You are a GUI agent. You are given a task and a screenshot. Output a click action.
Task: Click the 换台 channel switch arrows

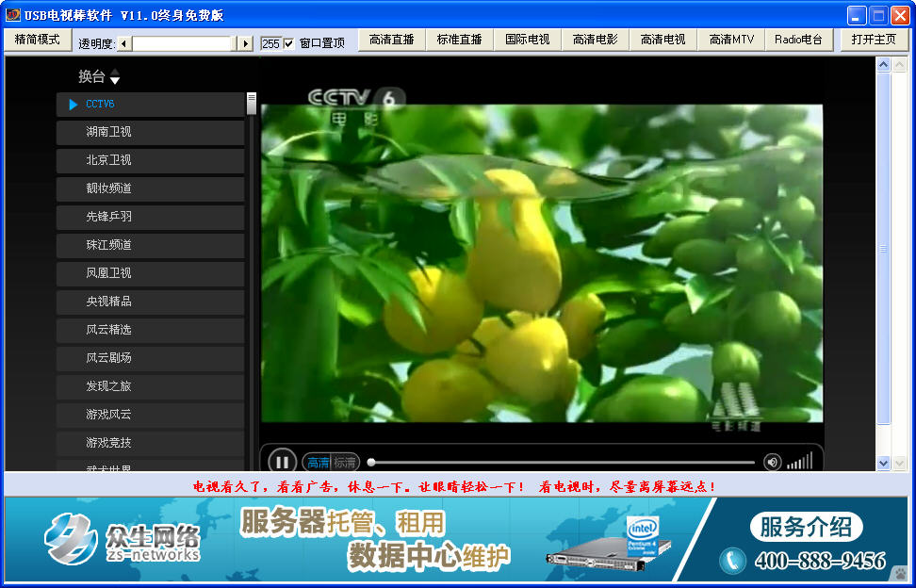click(114, 77)
